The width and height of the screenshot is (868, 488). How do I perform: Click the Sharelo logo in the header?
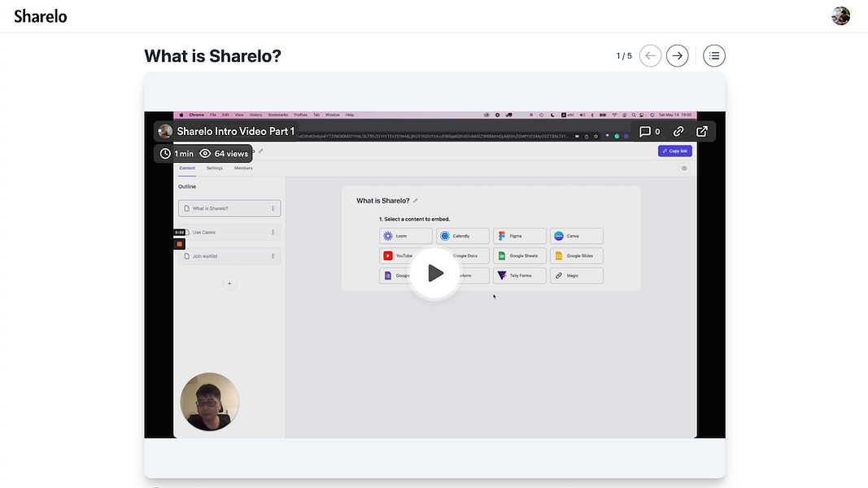[x=41, y=16]
